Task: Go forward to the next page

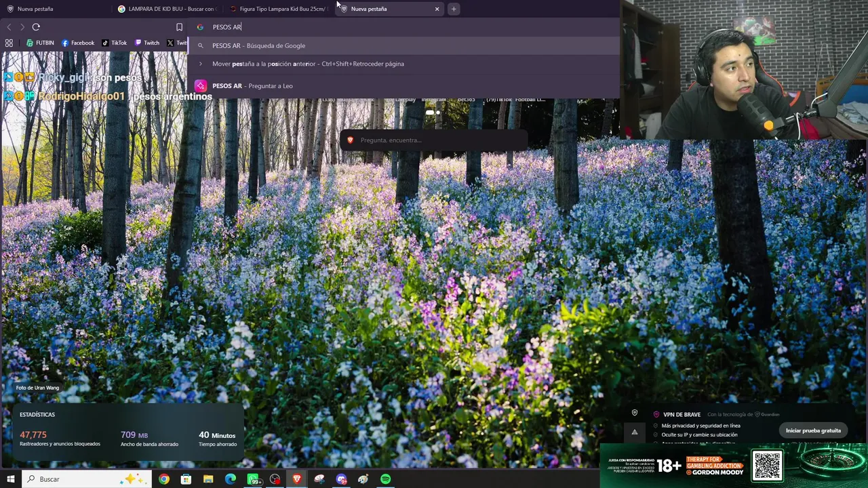Action: 22,27
